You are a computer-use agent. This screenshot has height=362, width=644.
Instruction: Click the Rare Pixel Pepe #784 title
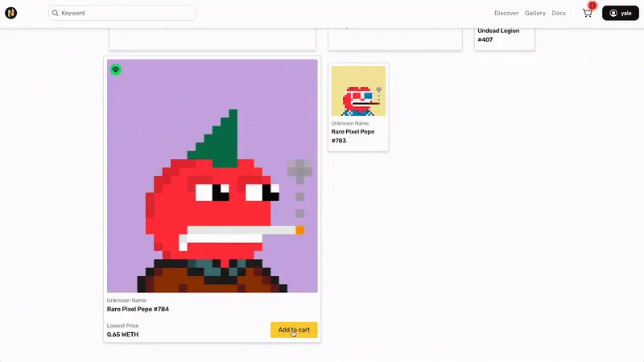click(x=138, y=309)
